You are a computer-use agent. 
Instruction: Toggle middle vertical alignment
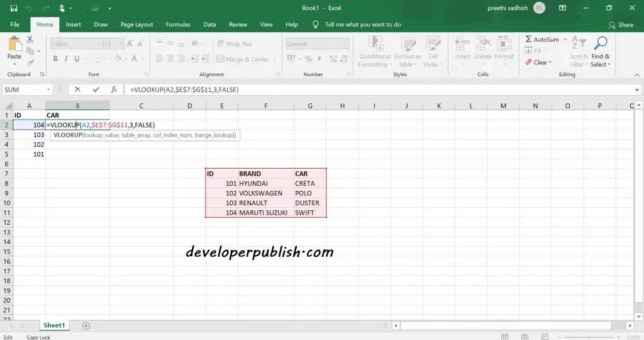pyautogui.click(x=170, y=43)
